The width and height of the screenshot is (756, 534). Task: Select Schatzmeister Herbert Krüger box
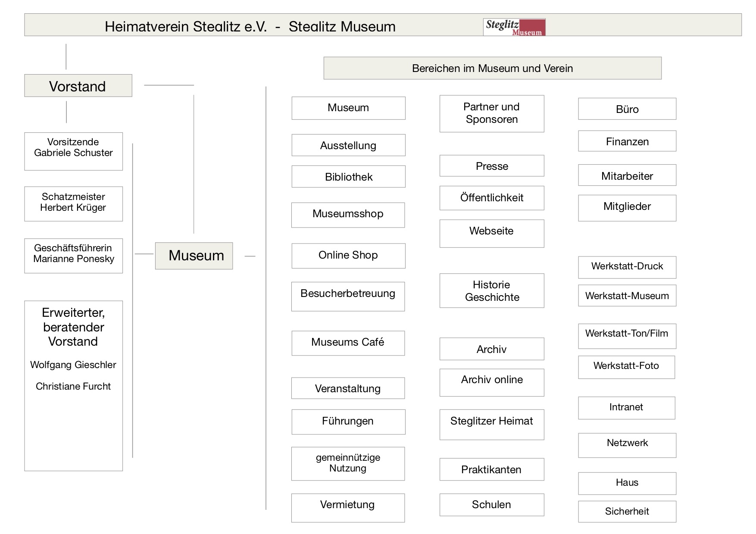coord(73,203)
